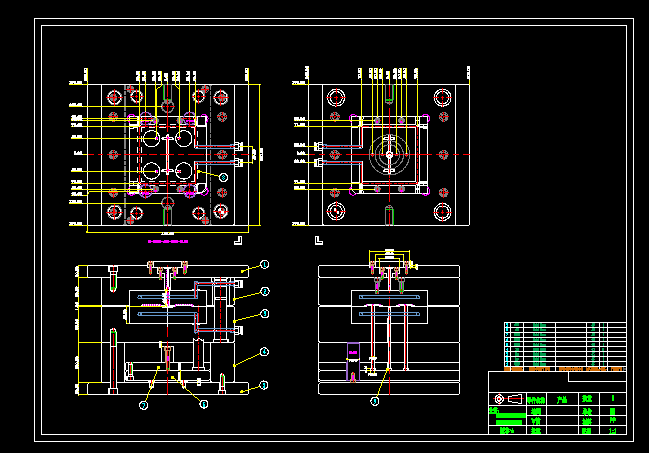649x453 pixels.
Task: Select lower-right cavity circle in top-left view
Action: pos(183,171)
